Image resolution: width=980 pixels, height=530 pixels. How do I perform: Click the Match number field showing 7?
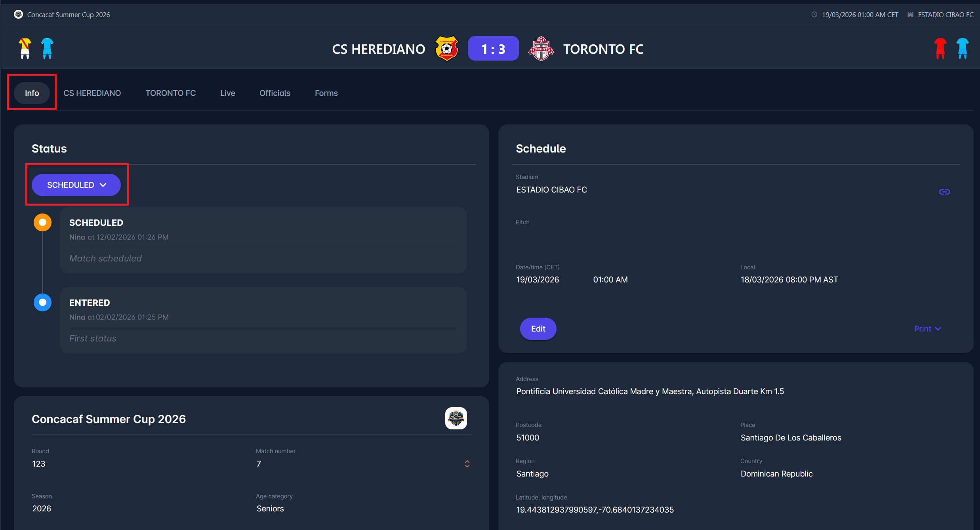pyautogui.click(x=357, y=463)
